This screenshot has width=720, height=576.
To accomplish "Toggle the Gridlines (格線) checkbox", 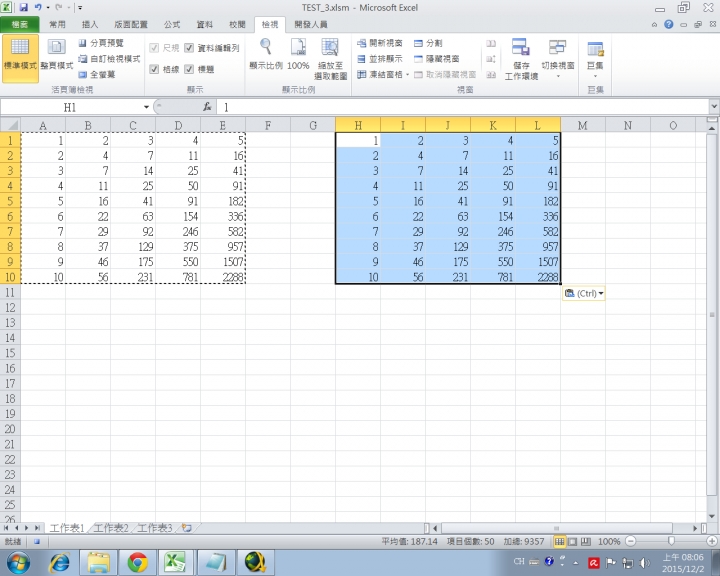I will coord(154,69).
